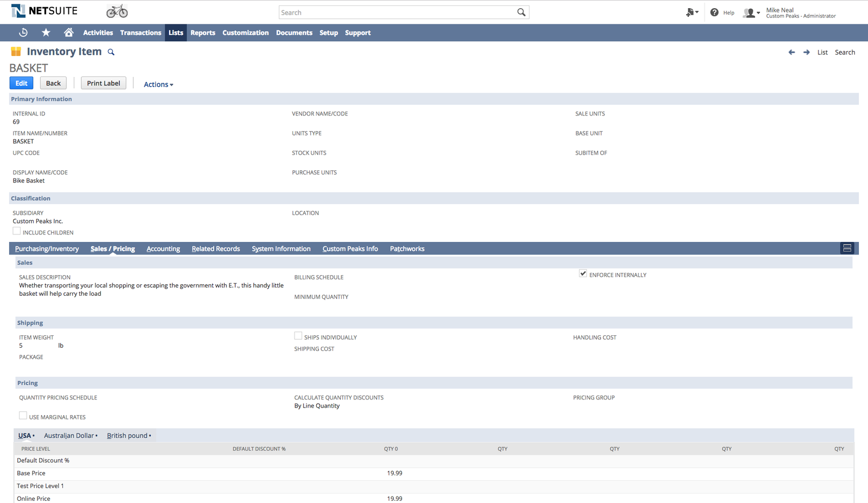Click the Print Label button
This screenshot has height=503, width=868.
point(104,83)
